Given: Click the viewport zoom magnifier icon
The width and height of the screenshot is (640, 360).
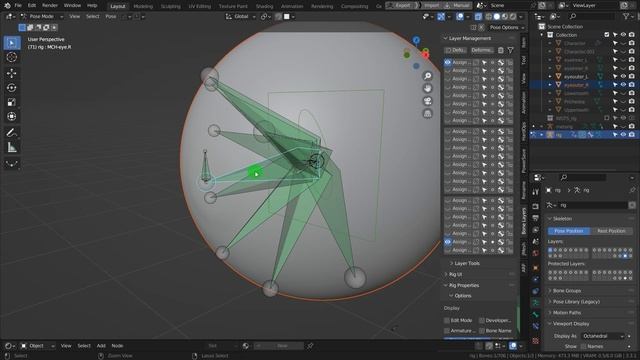Looking at the screenshot, I should 427,76.
